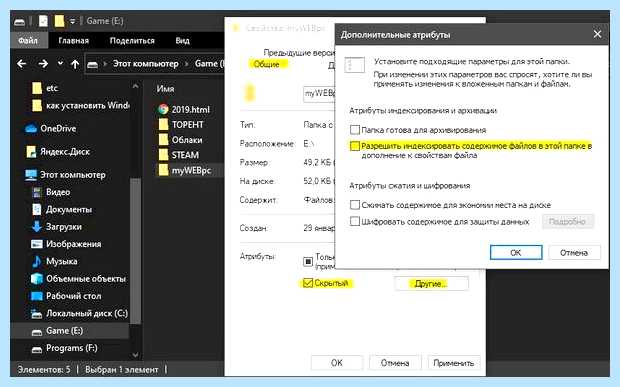Go back with the left arrow
The height and width of the screenshot is (387, 620).
pyautogui.click(x=22, y=63)
